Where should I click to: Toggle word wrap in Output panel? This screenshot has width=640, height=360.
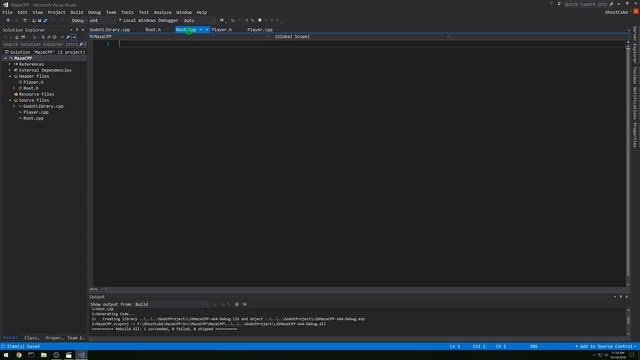[244, 304]
